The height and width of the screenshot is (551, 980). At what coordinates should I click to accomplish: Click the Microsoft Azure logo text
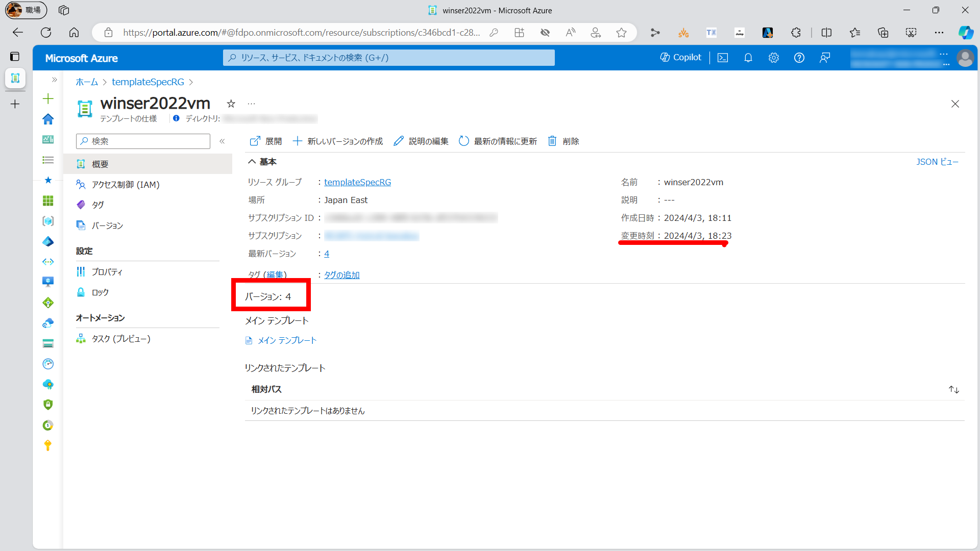click(x=82, y=58)
